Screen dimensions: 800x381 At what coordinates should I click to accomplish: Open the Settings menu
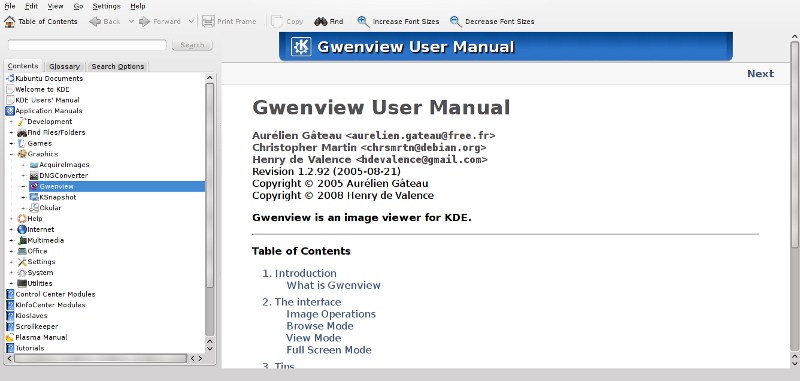tap(107, 6)
